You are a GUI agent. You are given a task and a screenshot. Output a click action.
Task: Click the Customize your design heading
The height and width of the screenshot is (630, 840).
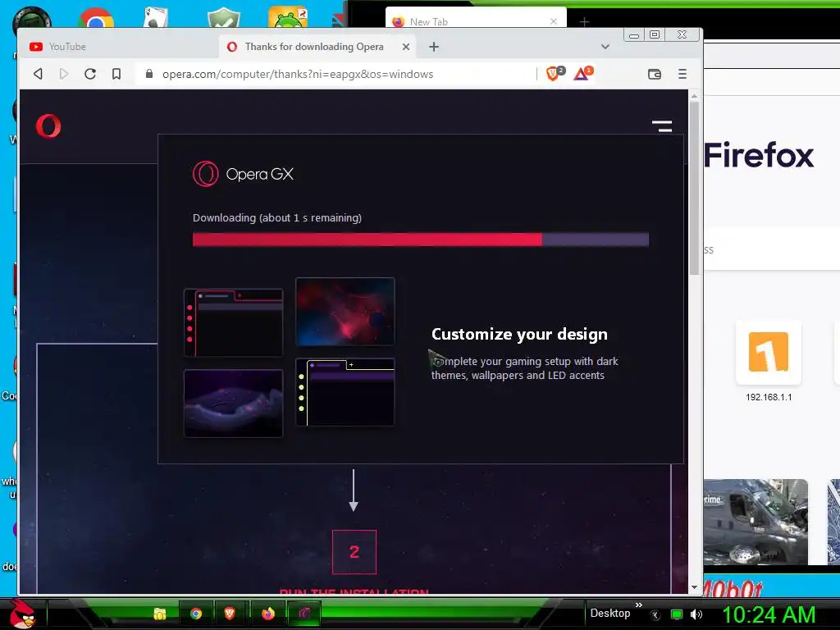[x=519, y=334]
